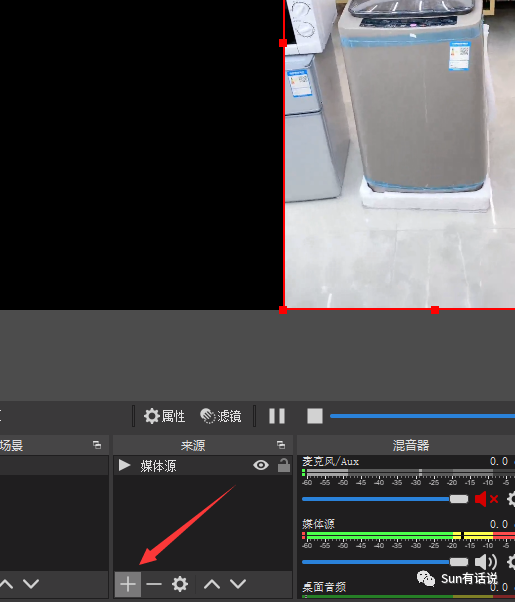515x602 pixels.
Task: Toggle visibility eye of 媒体源 source
Action: tap(261, 465)
